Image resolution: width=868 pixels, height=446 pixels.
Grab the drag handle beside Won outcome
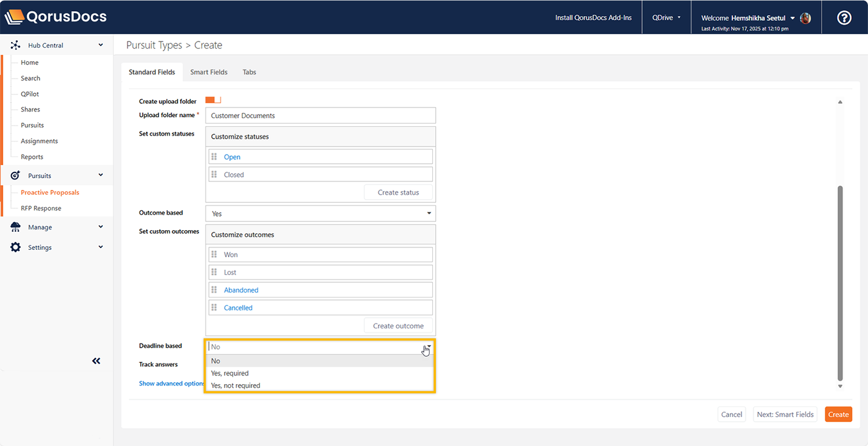214,254
